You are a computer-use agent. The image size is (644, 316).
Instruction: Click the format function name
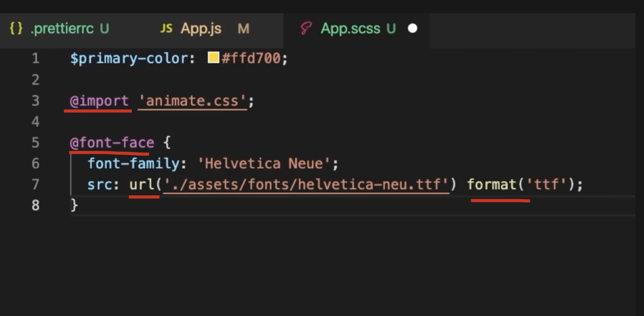(x=491, y=184)
